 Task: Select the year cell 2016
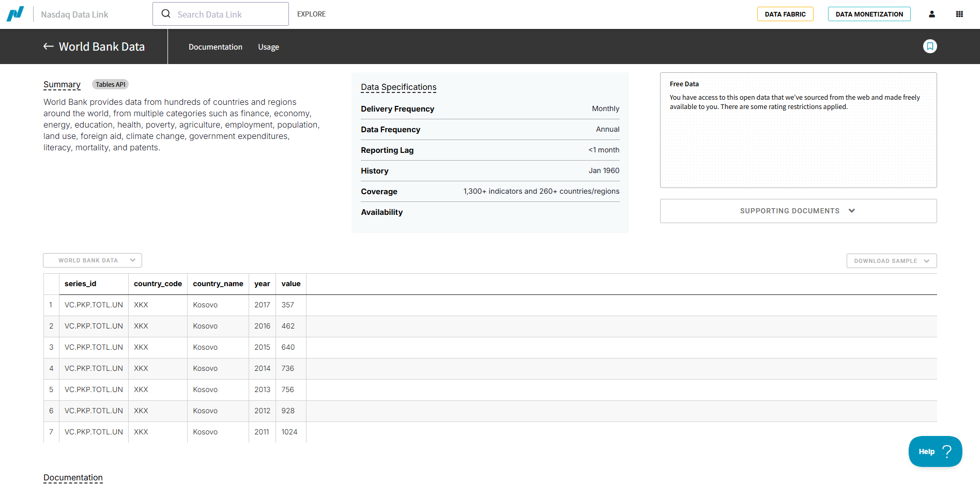click(x=262, y=326)
